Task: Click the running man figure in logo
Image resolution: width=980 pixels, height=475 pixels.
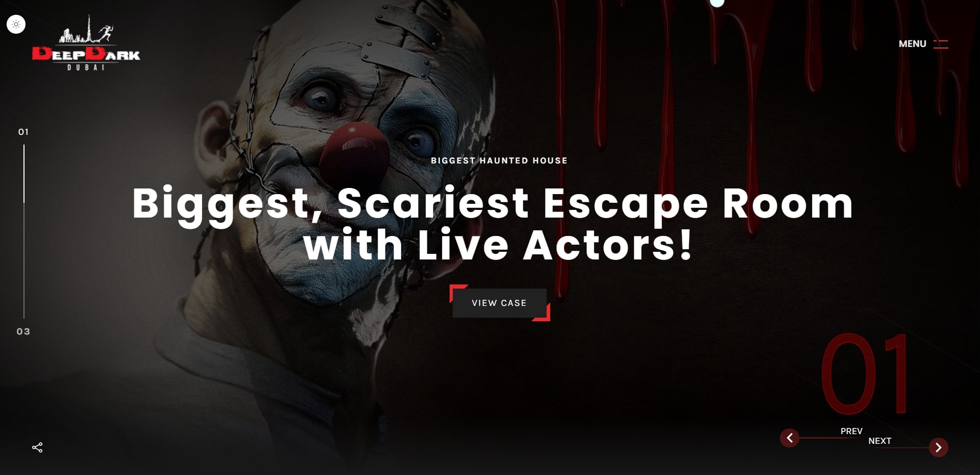Action: [105, 33]
